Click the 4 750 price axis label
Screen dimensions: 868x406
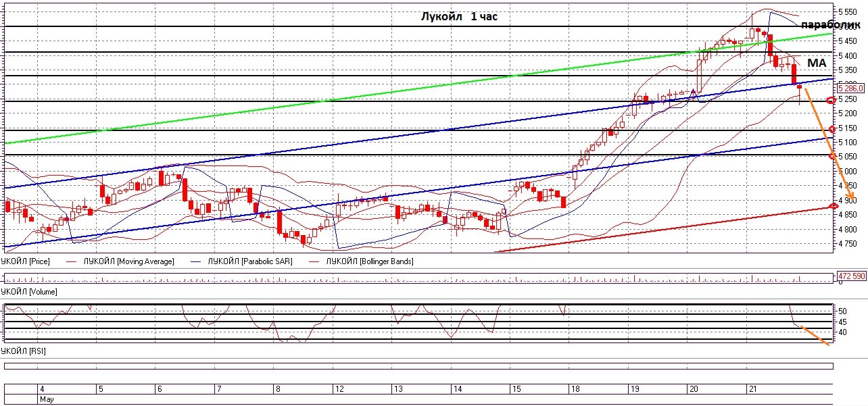point(848,244)
